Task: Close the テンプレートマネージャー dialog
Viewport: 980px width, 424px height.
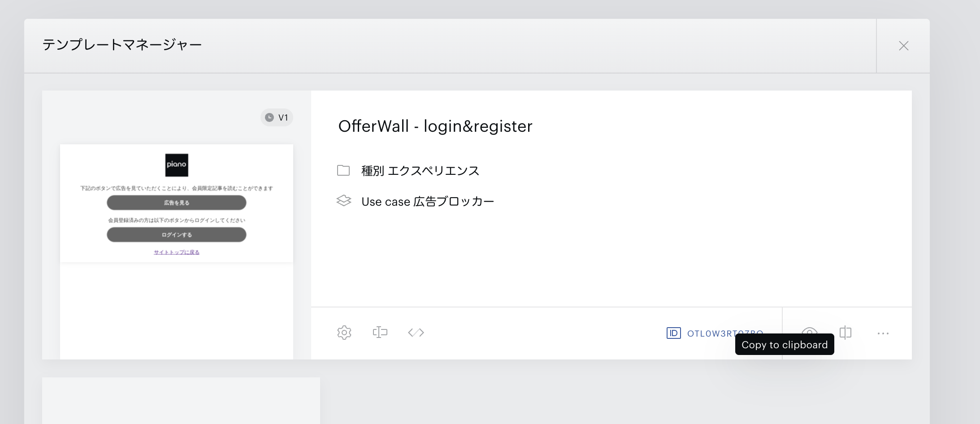Action: click(x=903, y=46)
